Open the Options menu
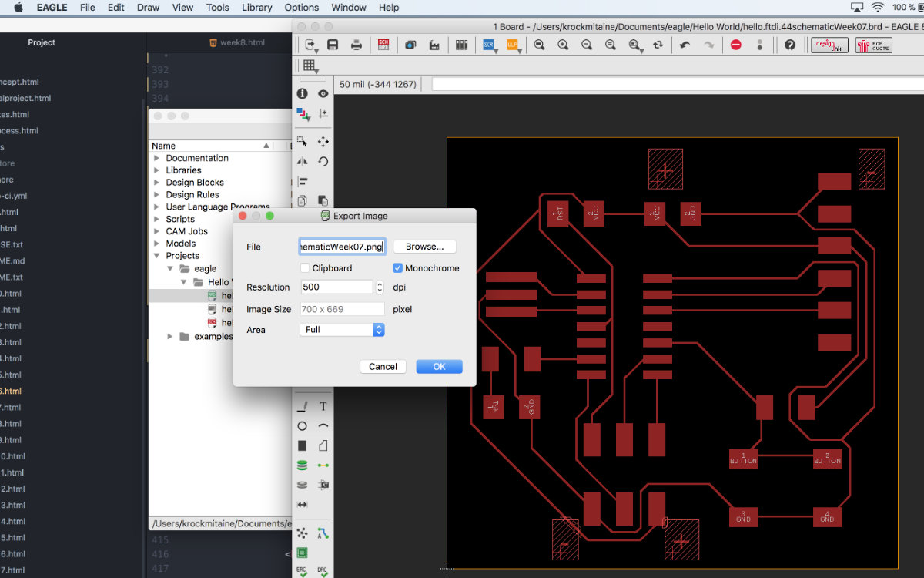Image resolution: width=924 pixels, height=578 pixels. (x=302, y=8)
